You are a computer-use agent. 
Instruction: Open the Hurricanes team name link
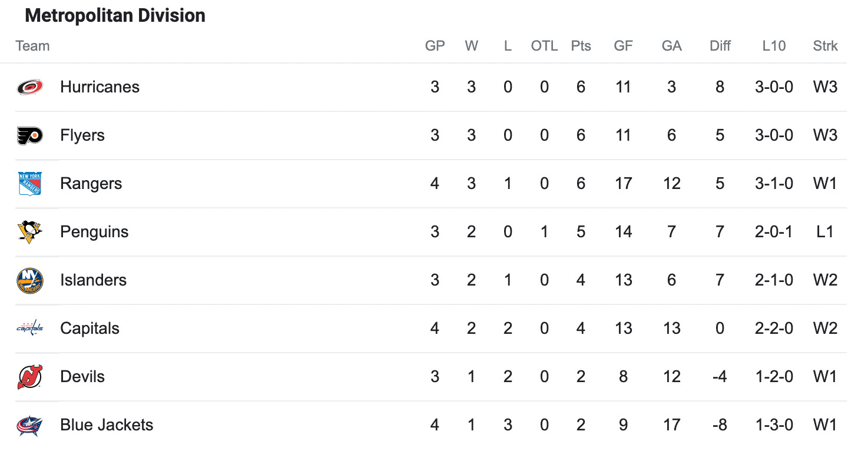click(x=100, y=87)
